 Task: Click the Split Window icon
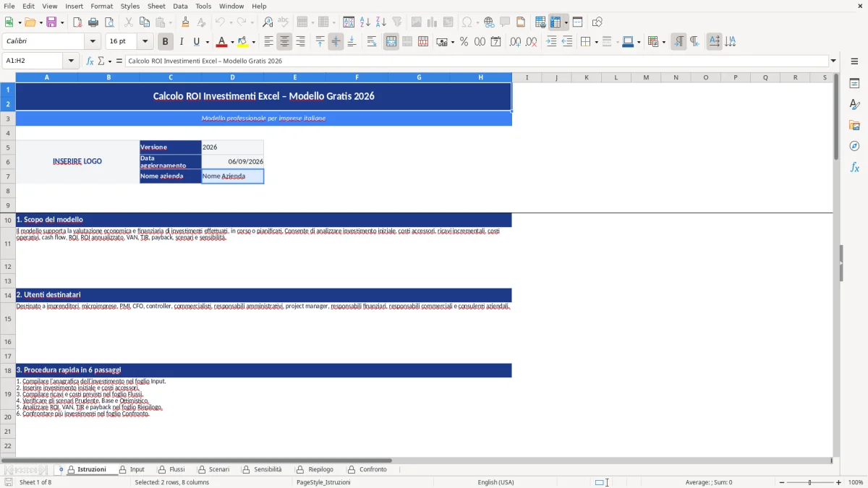point(578,22)
